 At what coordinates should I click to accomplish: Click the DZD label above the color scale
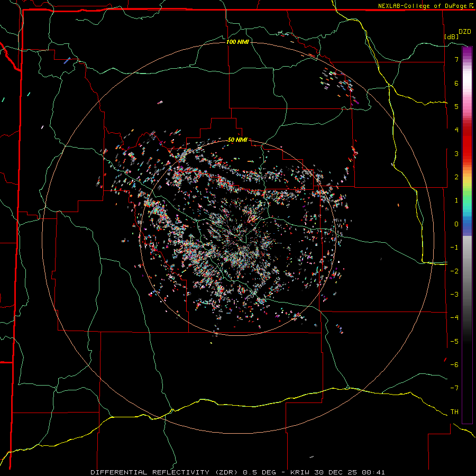465,32
